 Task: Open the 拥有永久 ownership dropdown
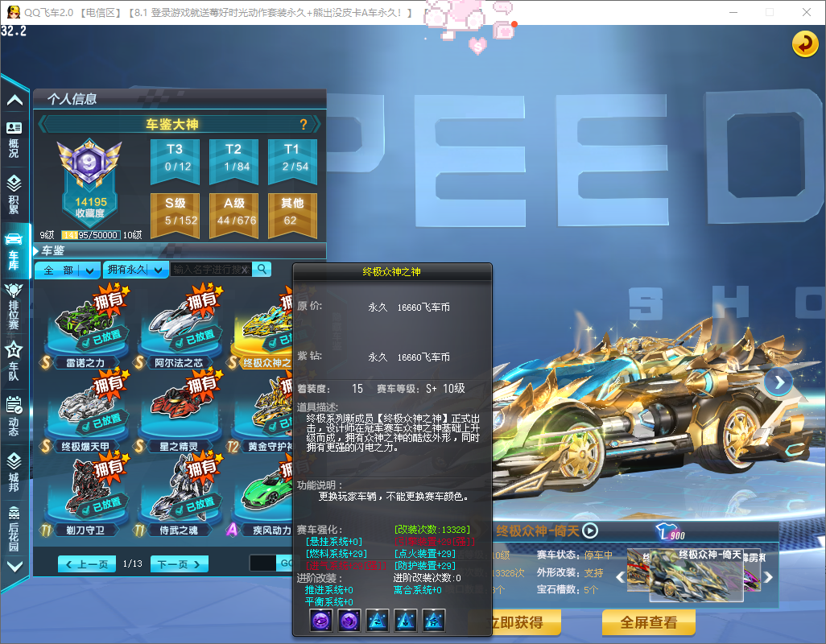(x=135, y=270)
